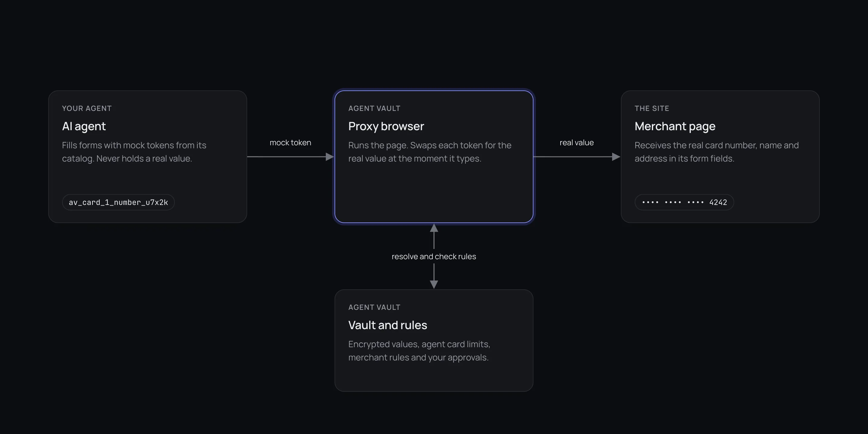The image size is (868, 434).
Task: Click the 'Runs the page. Swaps each token' description
Action: 429,152
